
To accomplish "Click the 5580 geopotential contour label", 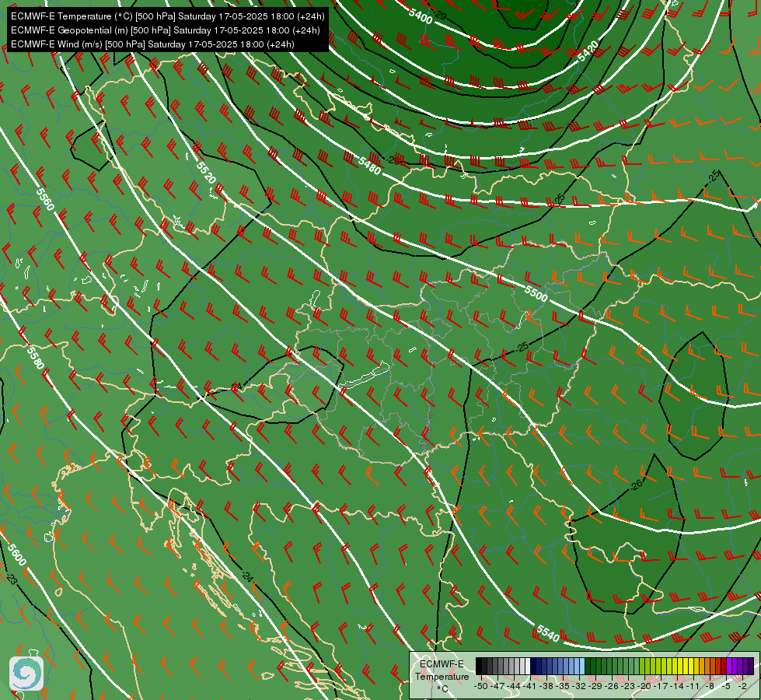I will [x=36, y=358].
